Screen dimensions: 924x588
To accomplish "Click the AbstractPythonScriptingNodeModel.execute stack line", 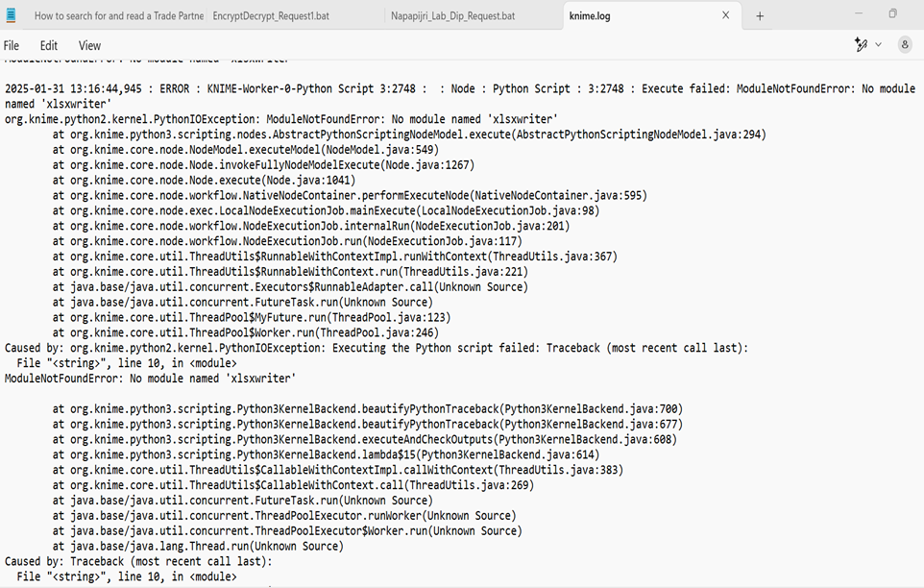I will tap(409, 135).
